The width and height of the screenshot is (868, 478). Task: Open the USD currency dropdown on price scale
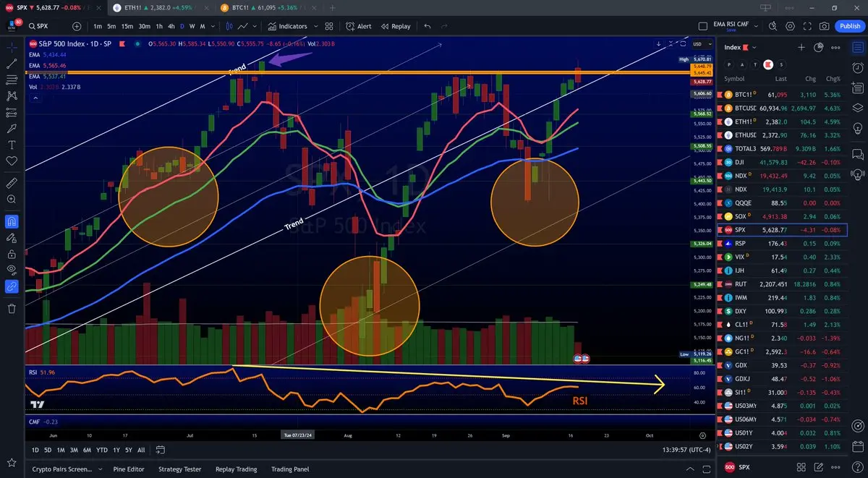pos(701,44)
